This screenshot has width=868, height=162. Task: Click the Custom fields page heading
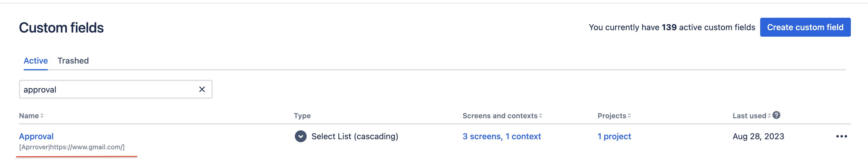pyautogui.click(x=61, y=28)
